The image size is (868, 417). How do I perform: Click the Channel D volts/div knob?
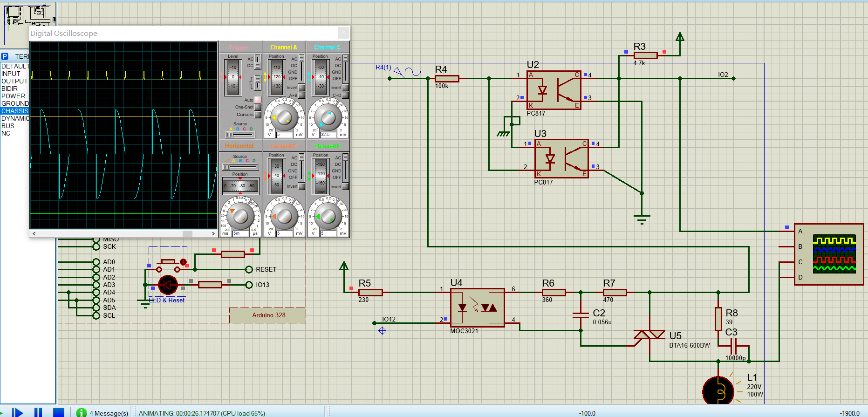point(328,216)
